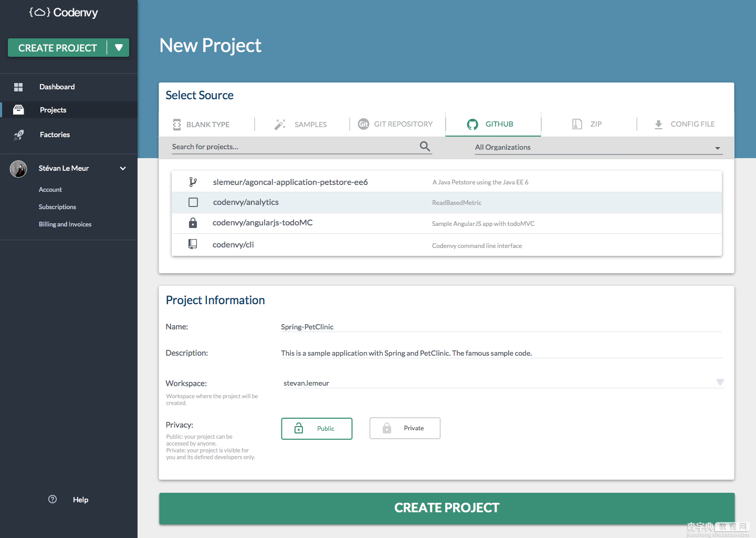Click the search magnifier icon

425,146
